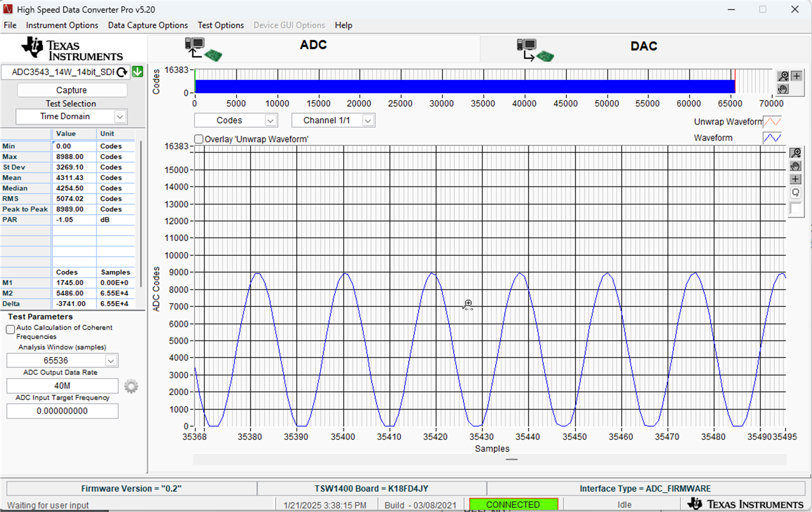This screenshot has width=812, height=512.
Task: Expand the Codes unit dropdown
Action: 270,121
